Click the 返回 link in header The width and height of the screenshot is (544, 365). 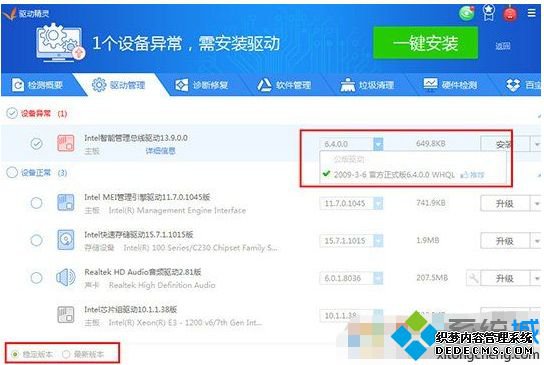pos(503,46)
